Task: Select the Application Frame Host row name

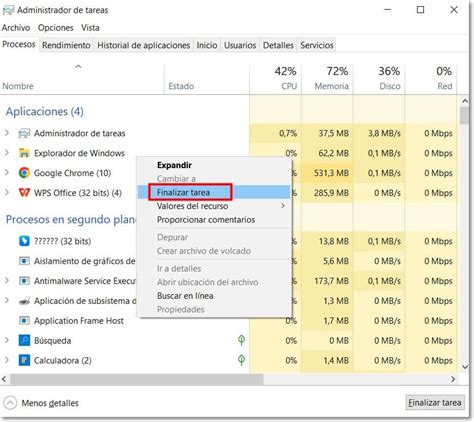Action: pos(79,321)
